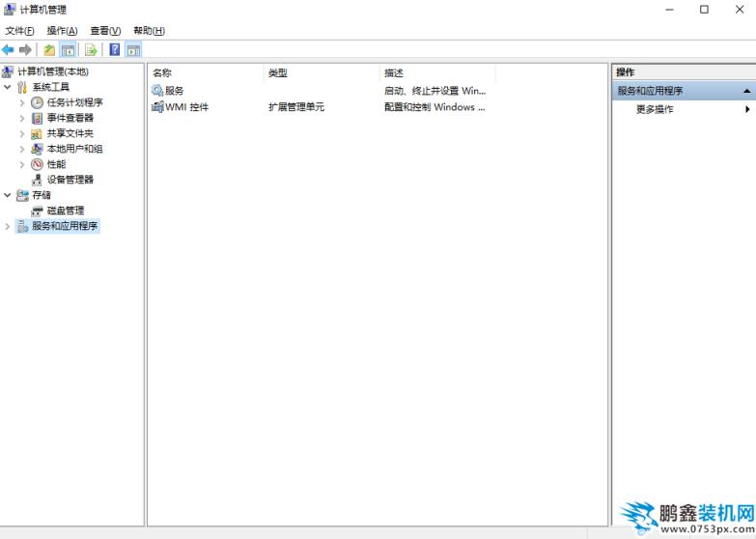Expand the 事件查看器 node
Screen dimensions: 756x539
(22, 118)
